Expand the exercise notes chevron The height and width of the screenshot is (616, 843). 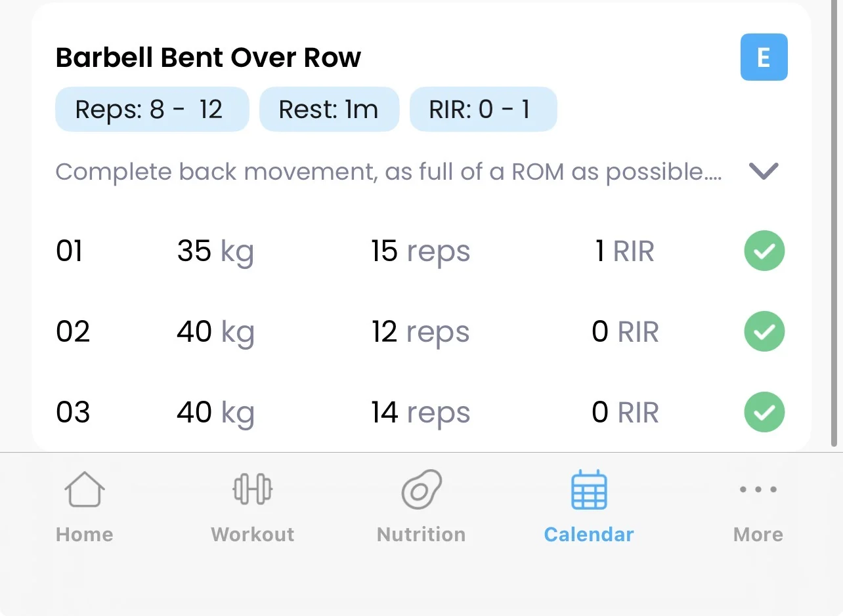pos(764,171)
